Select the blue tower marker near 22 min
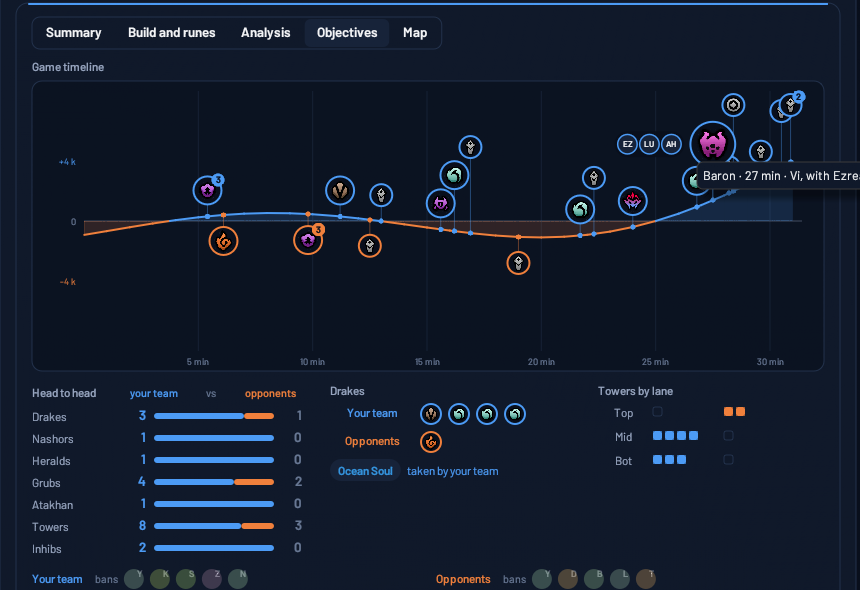 594,178
